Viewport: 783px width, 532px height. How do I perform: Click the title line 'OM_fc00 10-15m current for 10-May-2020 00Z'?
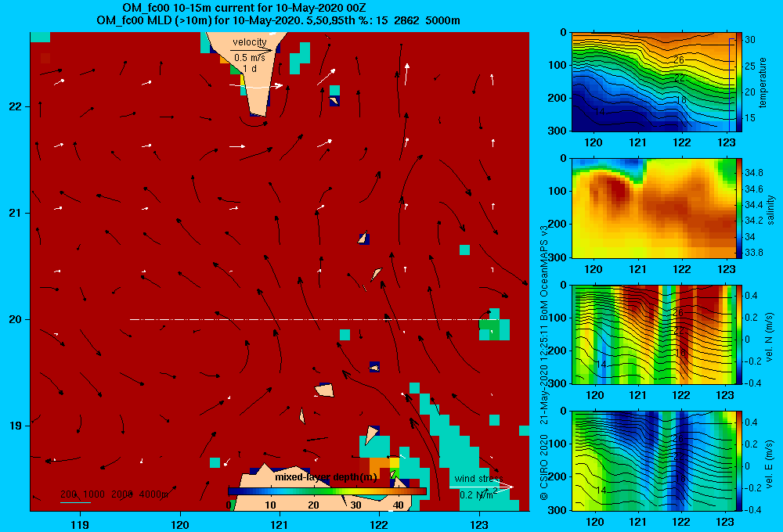tap(244, 8)
